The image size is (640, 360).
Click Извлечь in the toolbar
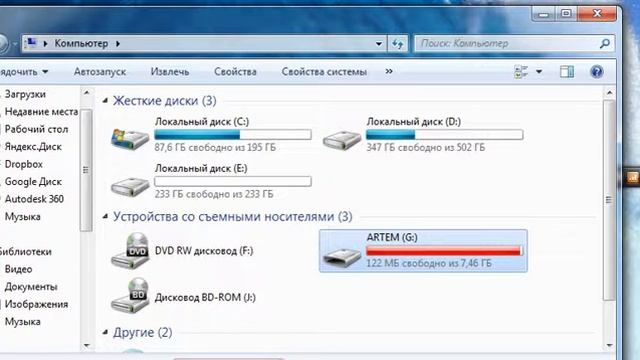(170, 72)
